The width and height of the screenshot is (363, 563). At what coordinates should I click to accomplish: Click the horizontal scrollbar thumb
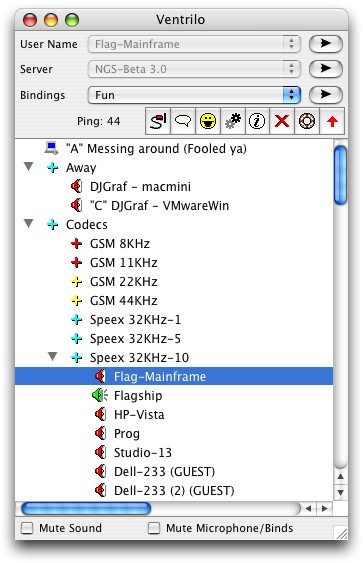point(86,508)
